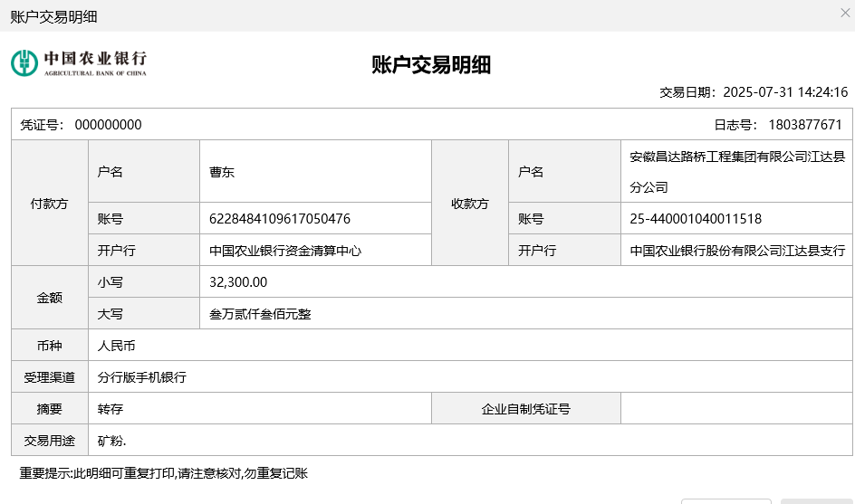Click payee bank 中国农业银行股份有限公司江达县支行

point(736,251)
